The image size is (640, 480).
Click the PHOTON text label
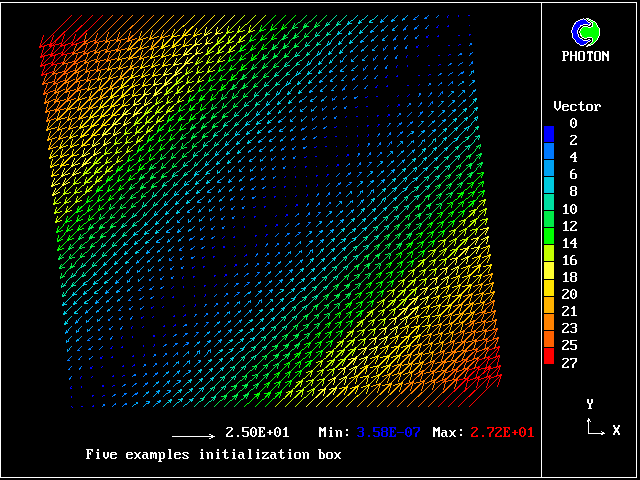coord(585,57)
